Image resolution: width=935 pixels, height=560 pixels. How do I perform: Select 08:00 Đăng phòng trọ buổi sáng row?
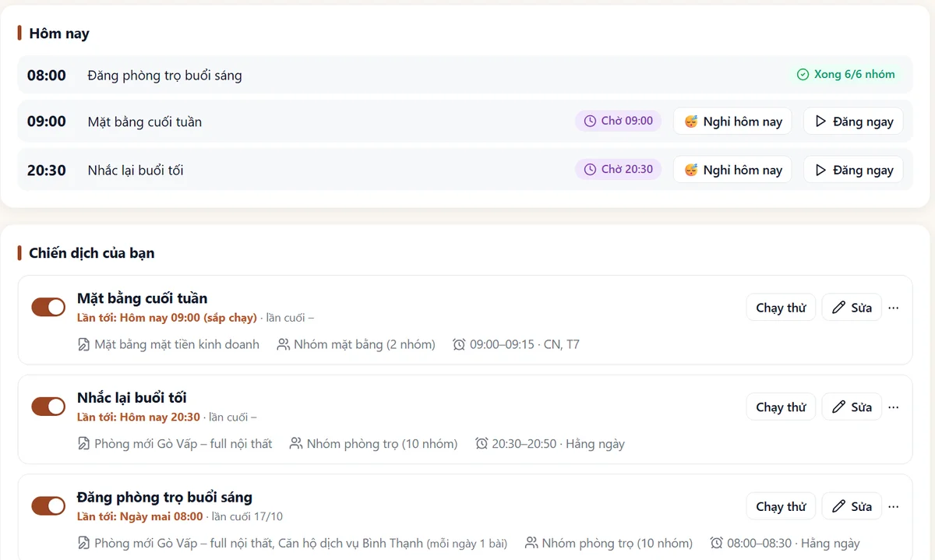click(x=464, y=75)
